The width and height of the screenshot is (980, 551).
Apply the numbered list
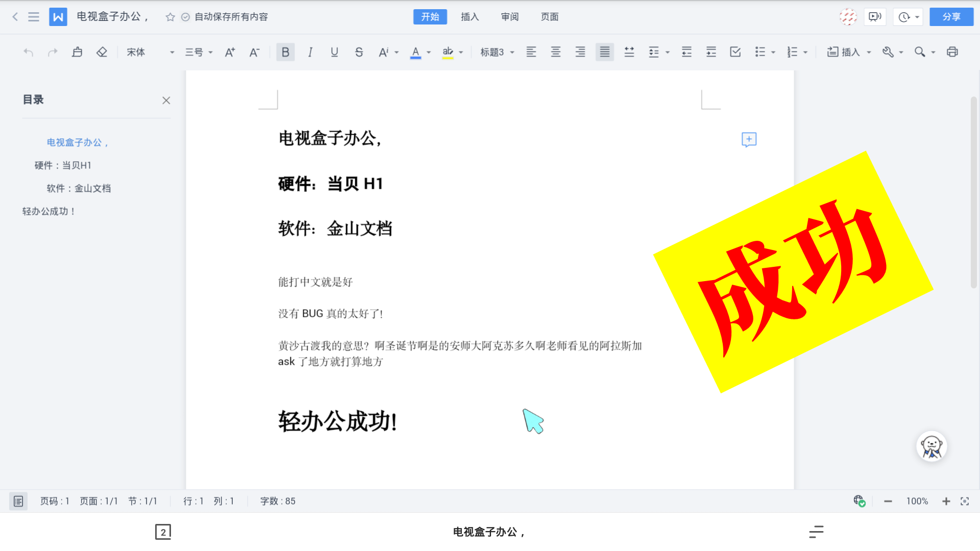coord(792,52)
